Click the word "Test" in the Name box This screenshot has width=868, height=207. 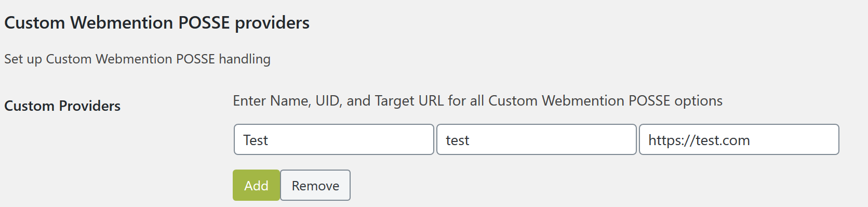pyautogui.click(x=256, y=140)
